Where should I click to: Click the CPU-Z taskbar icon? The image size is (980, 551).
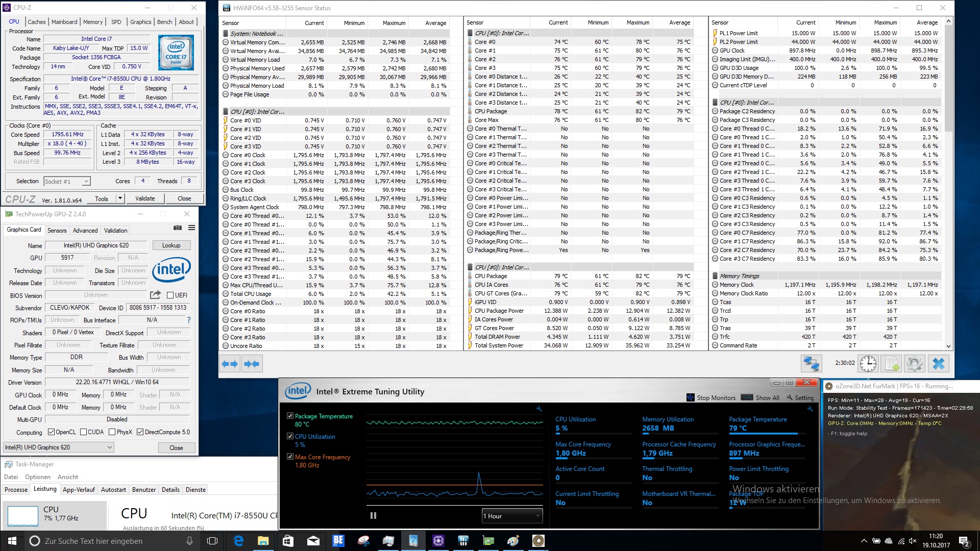tap(438, 541)
